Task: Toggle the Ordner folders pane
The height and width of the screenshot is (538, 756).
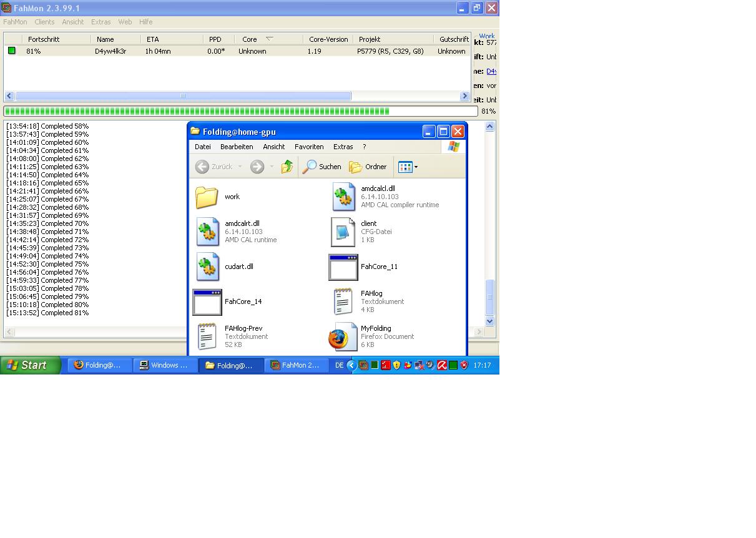Action: point(368,167)
